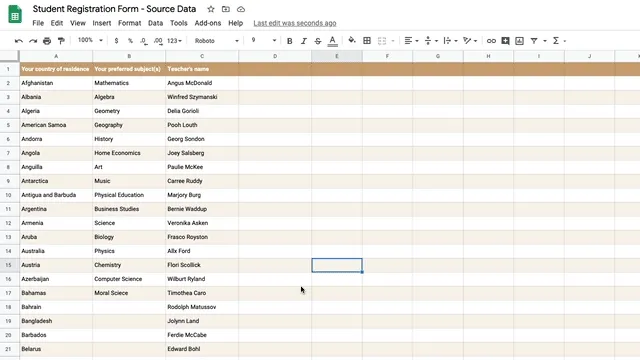
Task: Open the View menu
Action: (78, 23)
